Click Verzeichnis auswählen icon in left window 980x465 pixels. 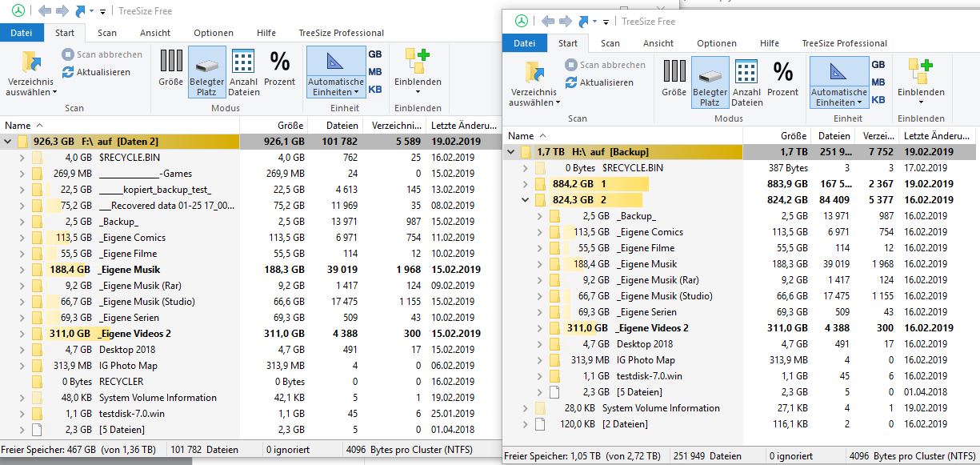30,62
